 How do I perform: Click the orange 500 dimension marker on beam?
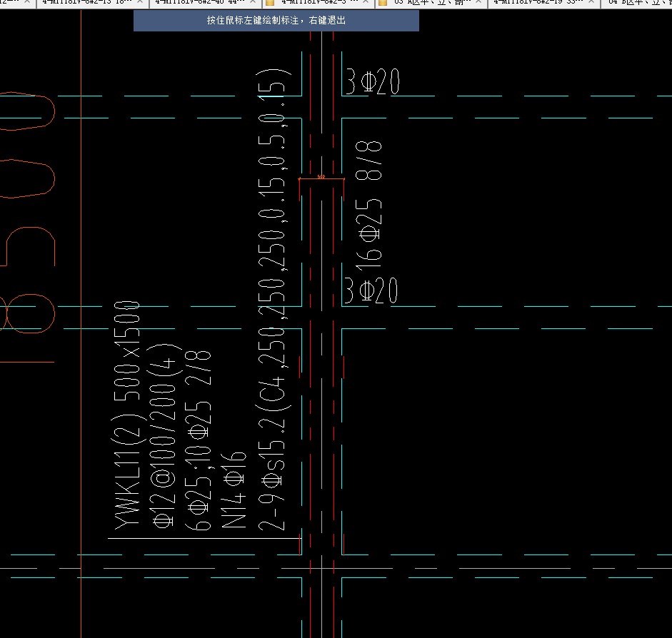coord(321,178)
